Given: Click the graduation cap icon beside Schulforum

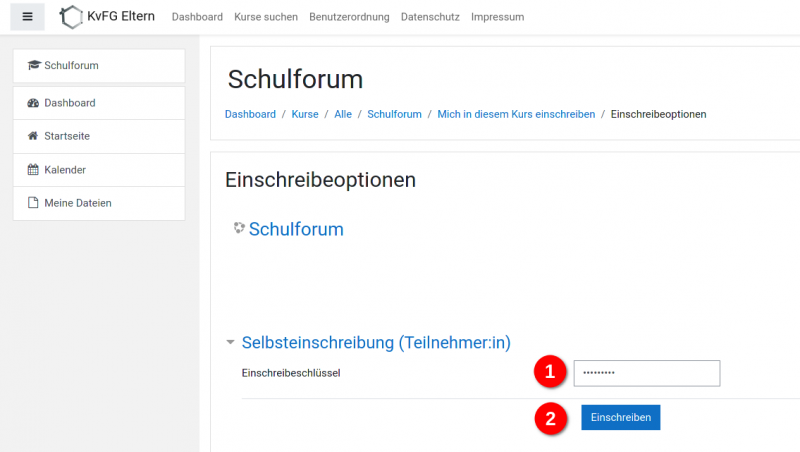Looking at the screenshot, I should click(34, 66).
